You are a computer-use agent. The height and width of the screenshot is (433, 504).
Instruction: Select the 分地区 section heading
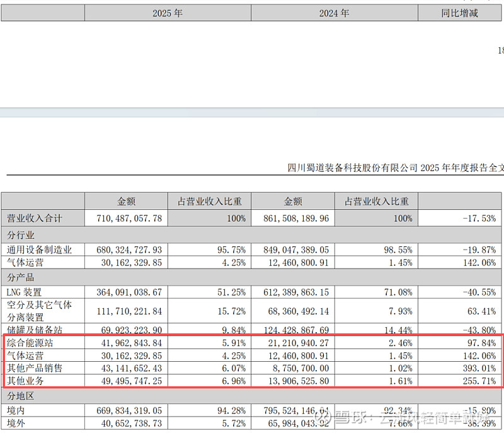[21, 396]
